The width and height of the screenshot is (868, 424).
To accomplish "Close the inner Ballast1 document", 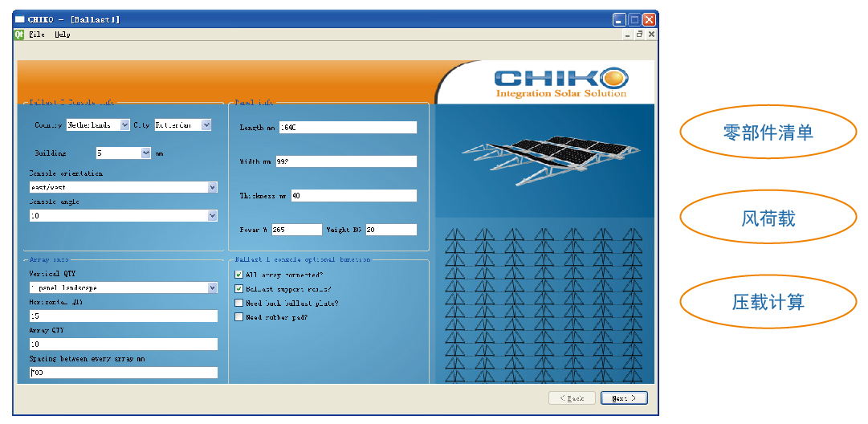I will (651, 35).
